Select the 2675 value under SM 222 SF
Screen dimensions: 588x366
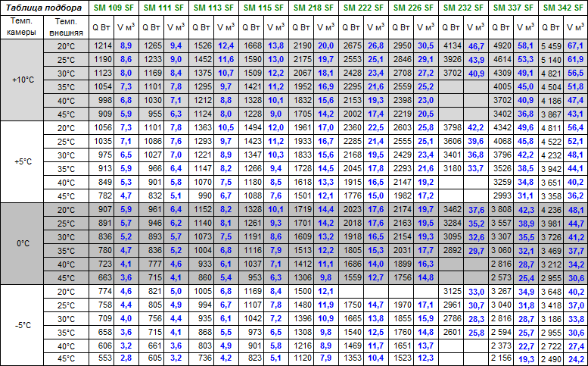click(352, 46)
